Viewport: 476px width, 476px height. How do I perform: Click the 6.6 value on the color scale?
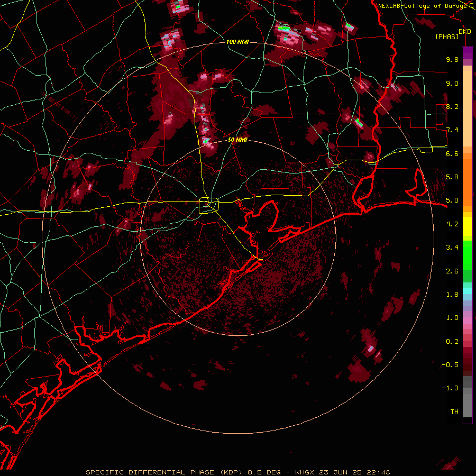[452, 153]
